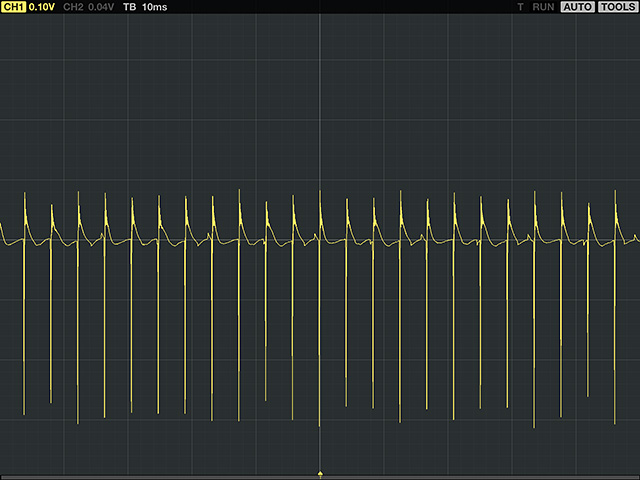Viewport: 640px width, 480px height.
Task: Open CH1 0.10V vertical scale setting
Action: [x=42, y=7]
